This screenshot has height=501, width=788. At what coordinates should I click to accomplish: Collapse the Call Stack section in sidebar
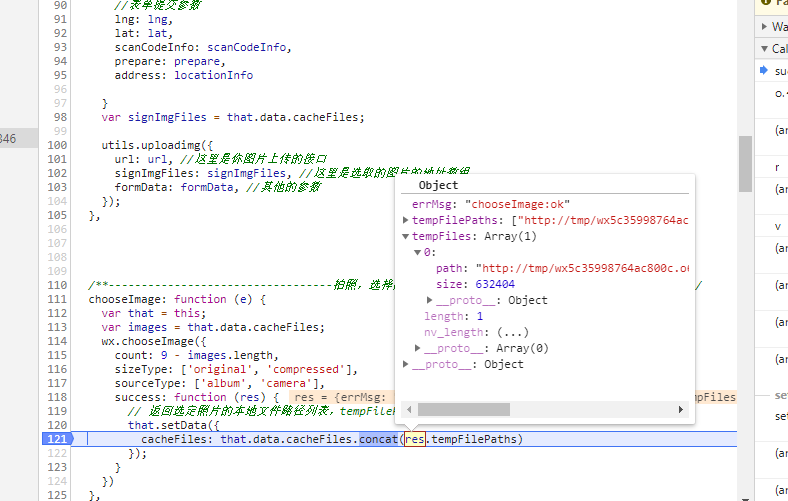coord(764,49)
